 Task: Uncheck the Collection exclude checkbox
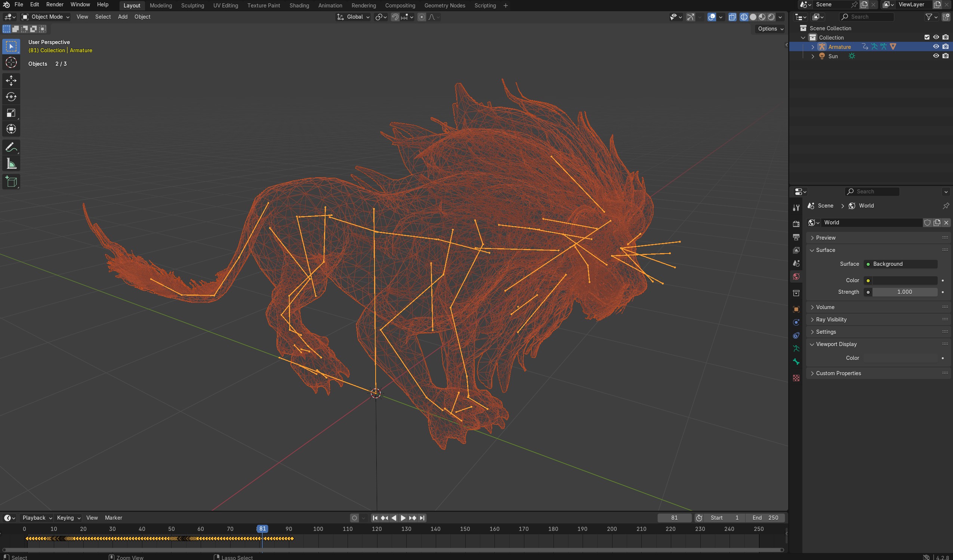coord(926,37)
